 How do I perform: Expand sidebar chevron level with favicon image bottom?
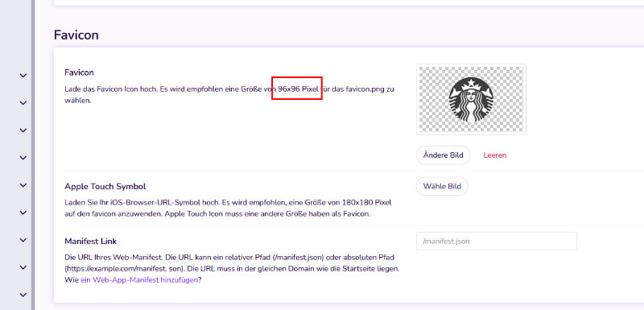(x=23, y=130)
